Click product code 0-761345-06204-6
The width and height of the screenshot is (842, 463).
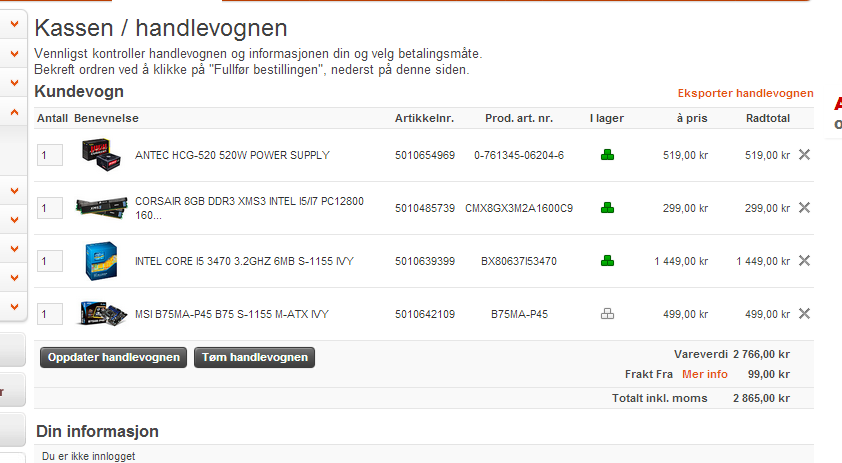click(x=519, y=155)
